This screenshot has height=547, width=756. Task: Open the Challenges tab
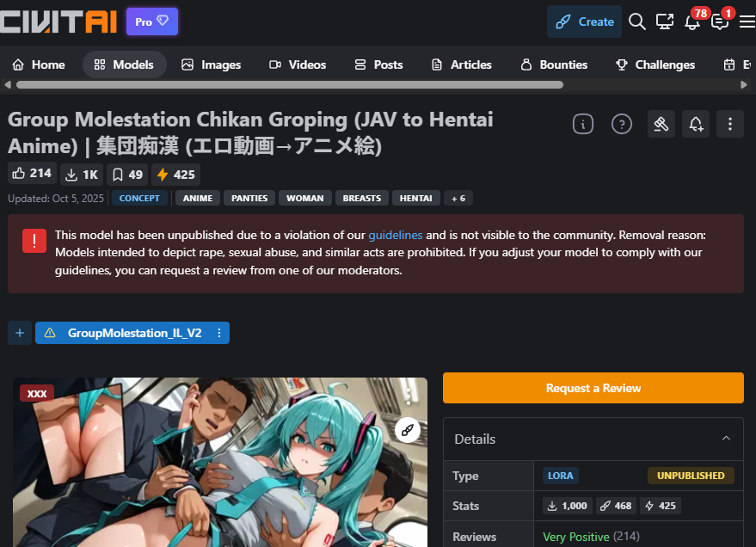click(x=655, y=65)
